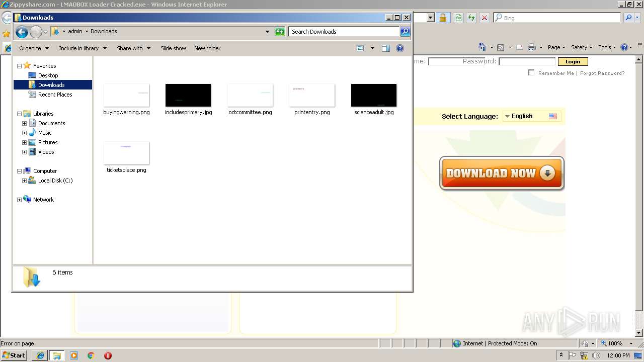Open the IE Safety menu

(581, 47)
